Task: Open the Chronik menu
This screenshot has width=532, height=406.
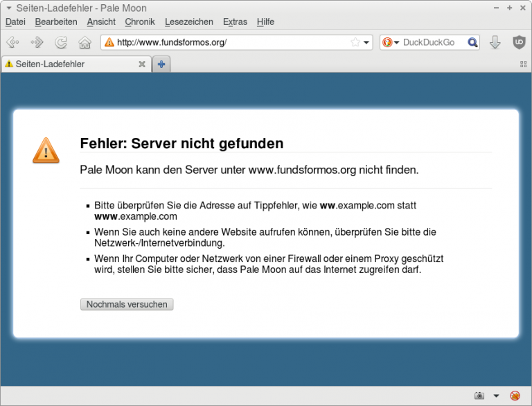Action: tap(140, 21)
